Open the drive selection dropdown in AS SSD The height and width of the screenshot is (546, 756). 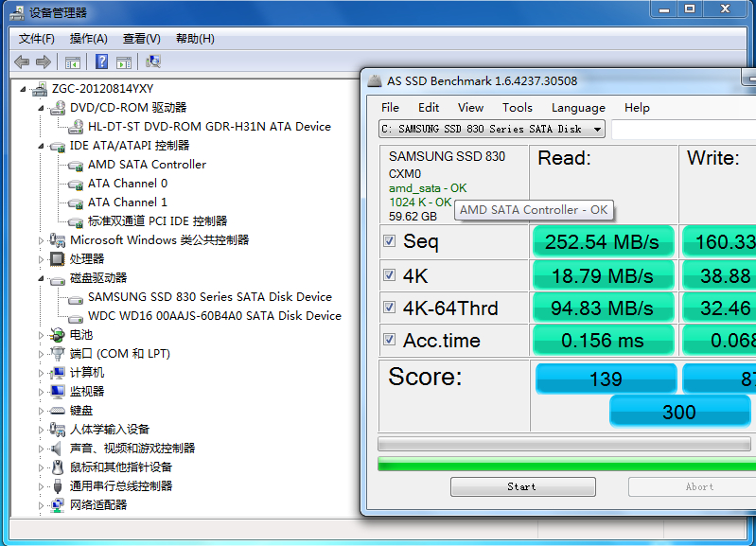tap(597, 130)
